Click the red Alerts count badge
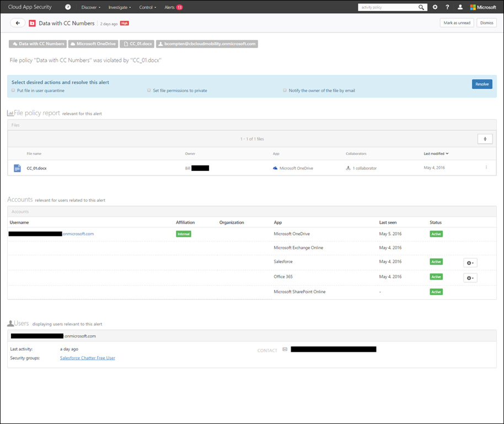 [179, 7]
